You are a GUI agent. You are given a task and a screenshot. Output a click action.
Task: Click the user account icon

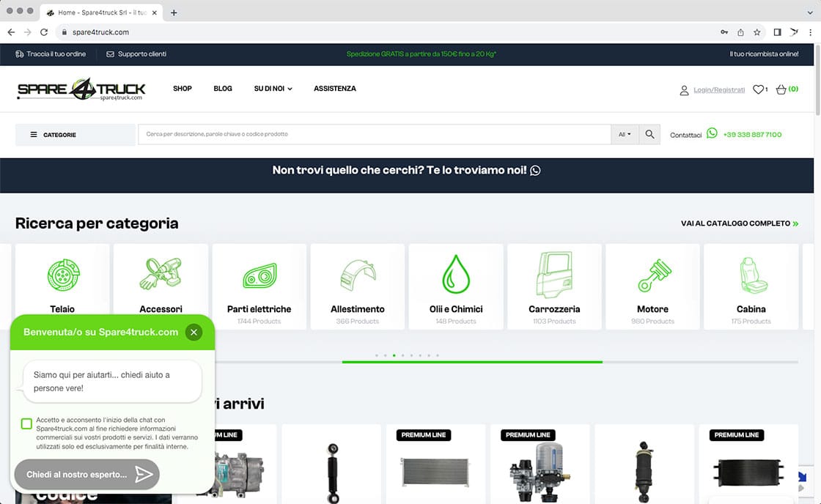[x=684, y=91]
